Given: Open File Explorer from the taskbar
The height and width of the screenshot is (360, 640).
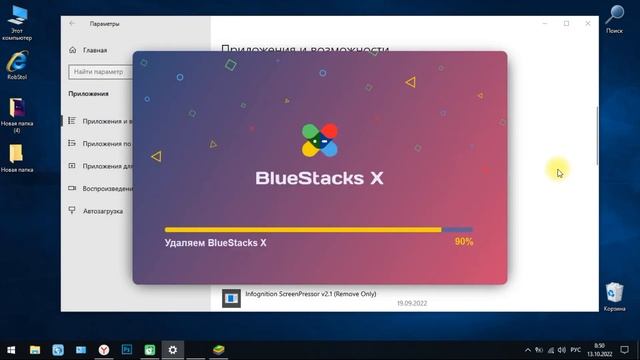Looking at the screenshot, I should [35, 350].
